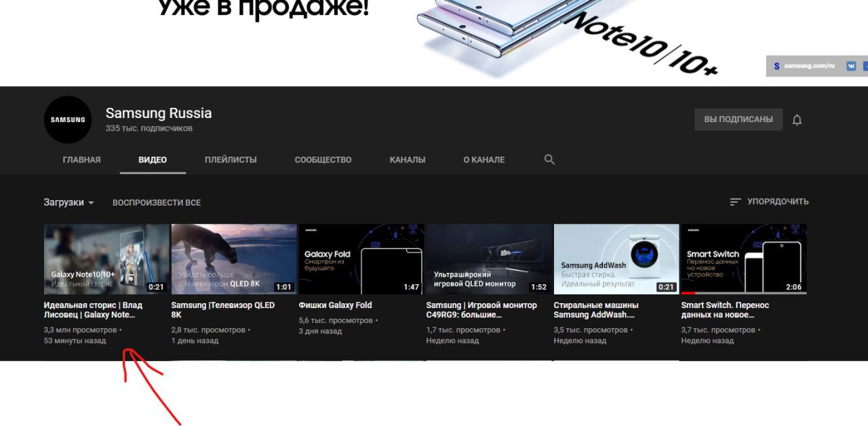Click the notification bell icon

[797, 119]
